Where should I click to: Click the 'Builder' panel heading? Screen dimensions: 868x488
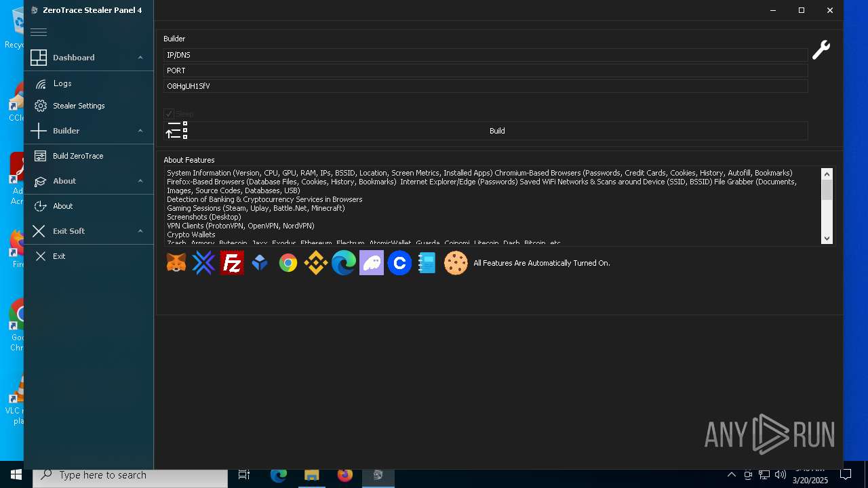(174, 39)
